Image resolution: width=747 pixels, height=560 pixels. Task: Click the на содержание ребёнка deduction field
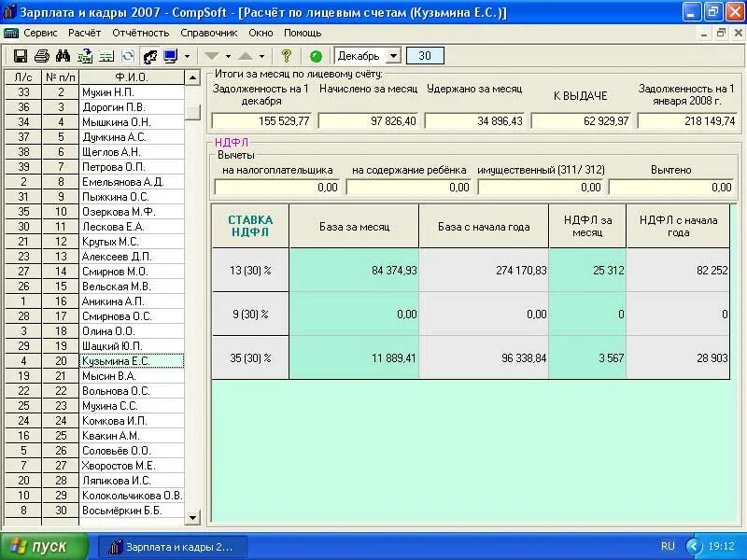(x=408, y=188)
